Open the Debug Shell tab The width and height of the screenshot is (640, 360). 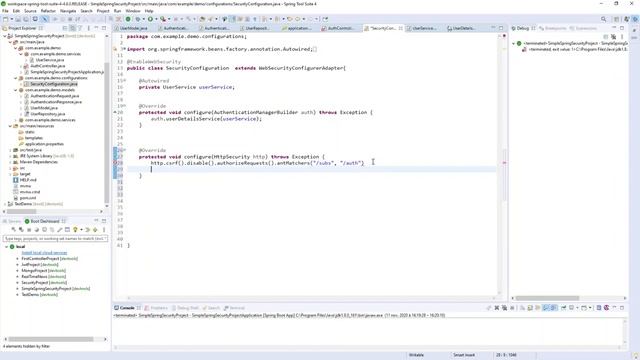(x=185, y=308)
